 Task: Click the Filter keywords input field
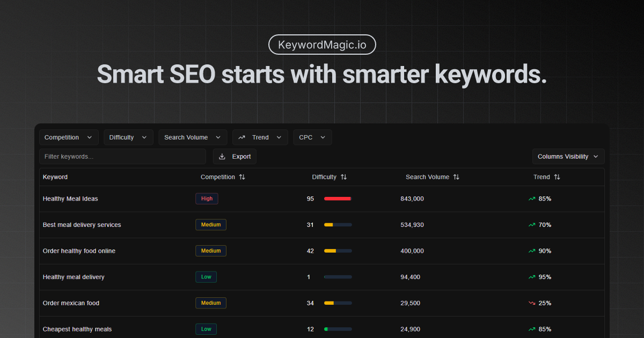pos(122,156)
